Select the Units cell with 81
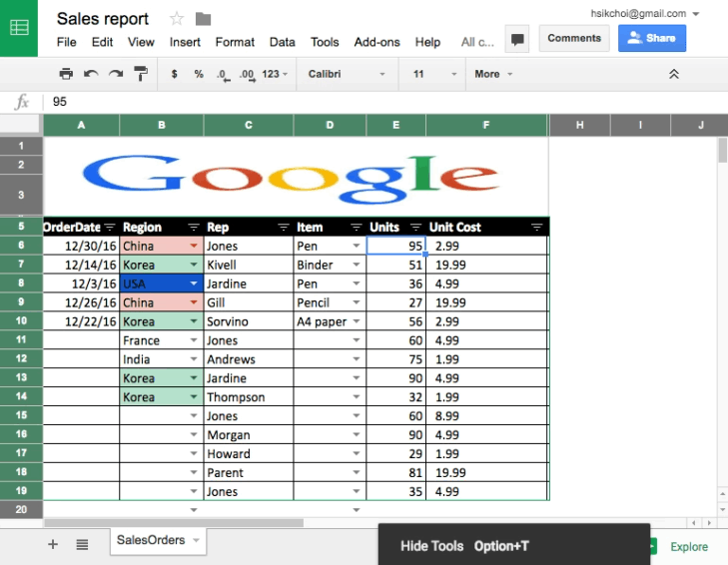Image resolution: width=728 pixels, height=565 pixels. pos(396,472)
